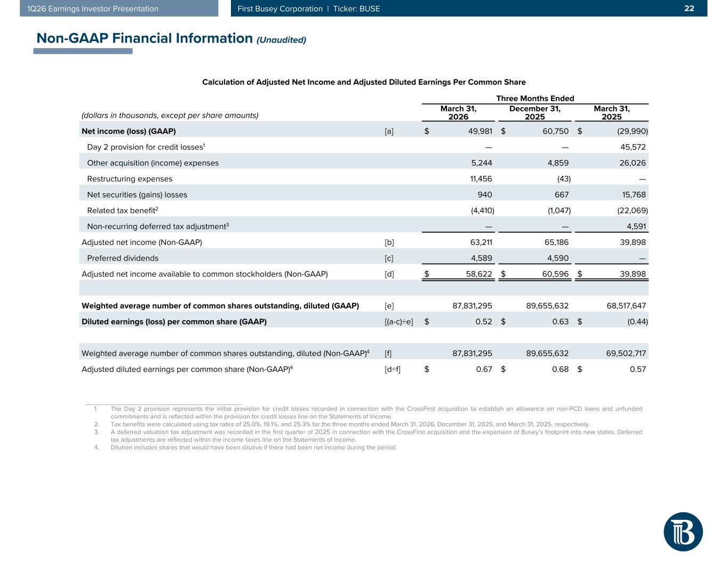This screenshot has width=728, height=563.
Task: Click the [(a-c)÷e] formula reference
Action: point(398,322)
